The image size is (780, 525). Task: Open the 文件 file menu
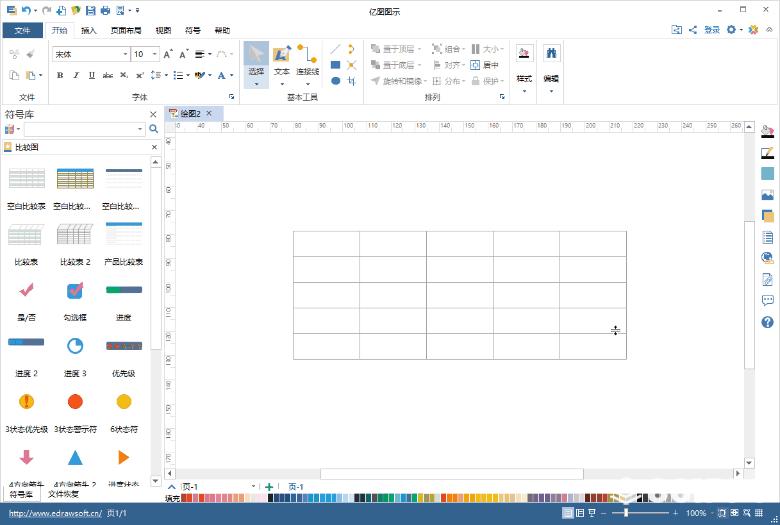22,30
